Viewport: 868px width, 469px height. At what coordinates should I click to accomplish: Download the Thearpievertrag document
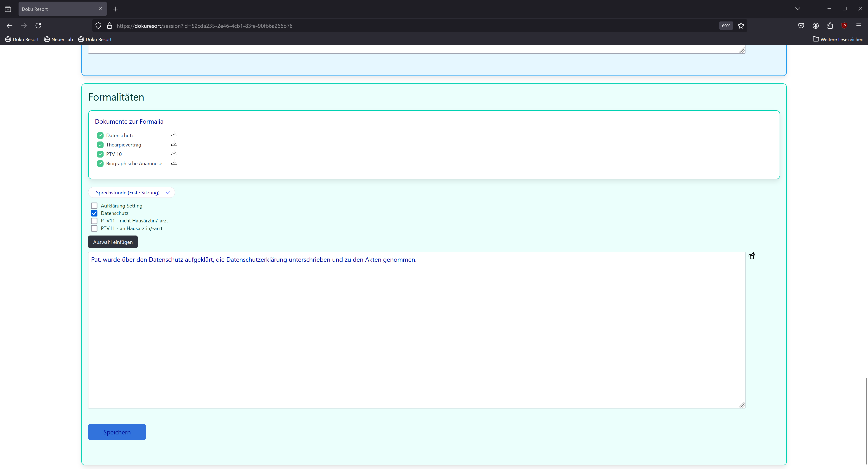[x=174, y=144]
